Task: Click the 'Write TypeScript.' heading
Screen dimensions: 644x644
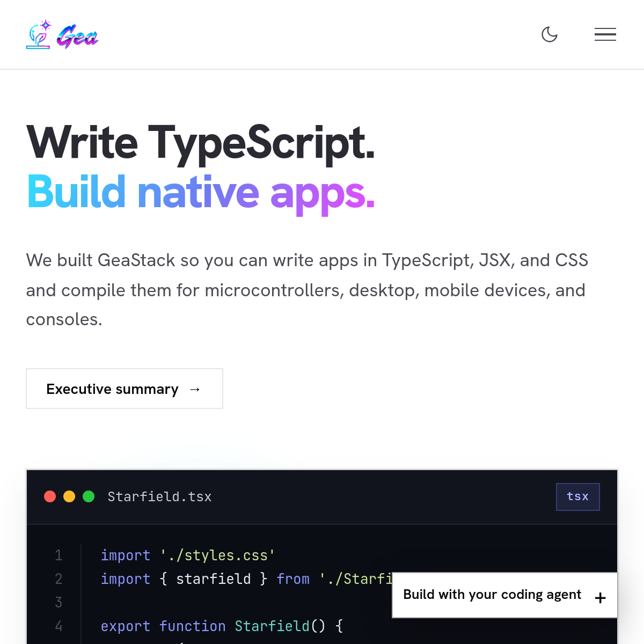Action: pyautogui.click(x=201, y=143)
